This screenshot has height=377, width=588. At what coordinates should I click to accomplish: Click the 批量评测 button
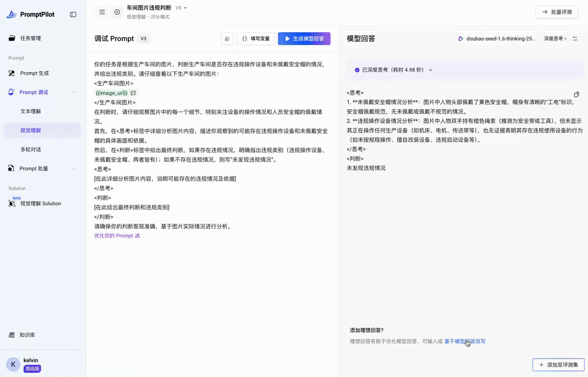point(557,12)
